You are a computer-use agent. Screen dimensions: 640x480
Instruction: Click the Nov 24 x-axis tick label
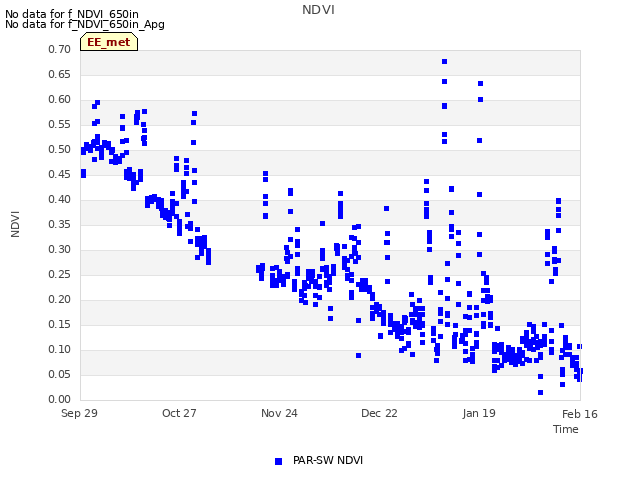click(x=279, y=413)
